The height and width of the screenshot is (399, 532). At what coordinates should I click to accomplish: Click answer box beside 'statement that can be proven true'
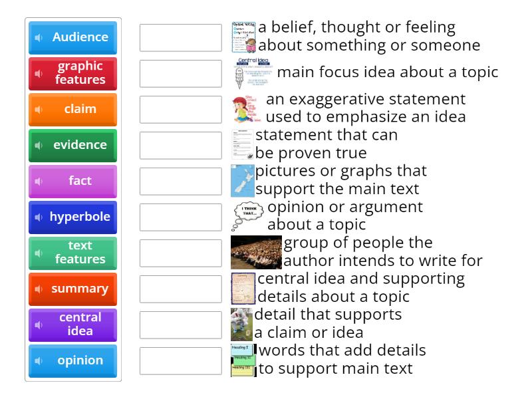pyautogui.click(x=181, y=146)
